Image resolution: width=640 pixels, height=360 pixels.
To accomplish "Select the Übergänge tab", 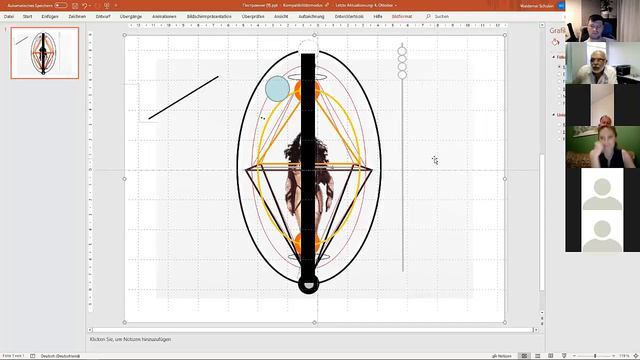I will coord(131,17).
